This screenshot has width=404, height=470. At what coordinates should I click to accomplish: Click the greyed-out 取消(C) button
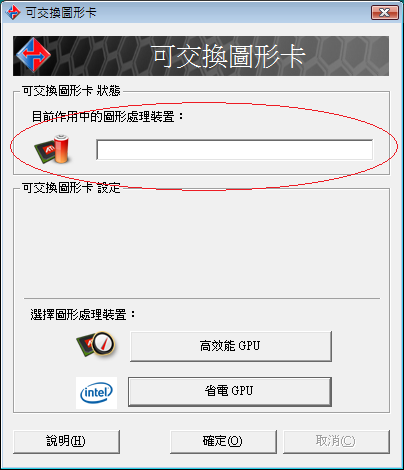point(336,442)
